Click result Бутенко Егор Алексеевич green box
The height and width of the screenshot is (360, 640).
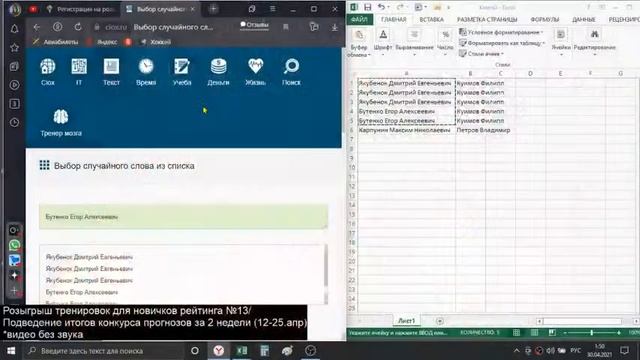[183, 217]
